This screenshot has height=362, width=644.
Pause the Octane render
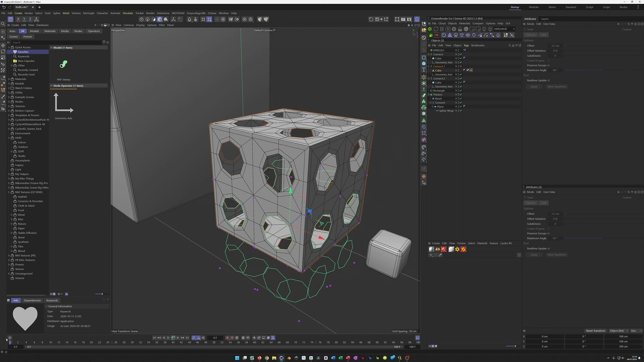coord(442,29)
